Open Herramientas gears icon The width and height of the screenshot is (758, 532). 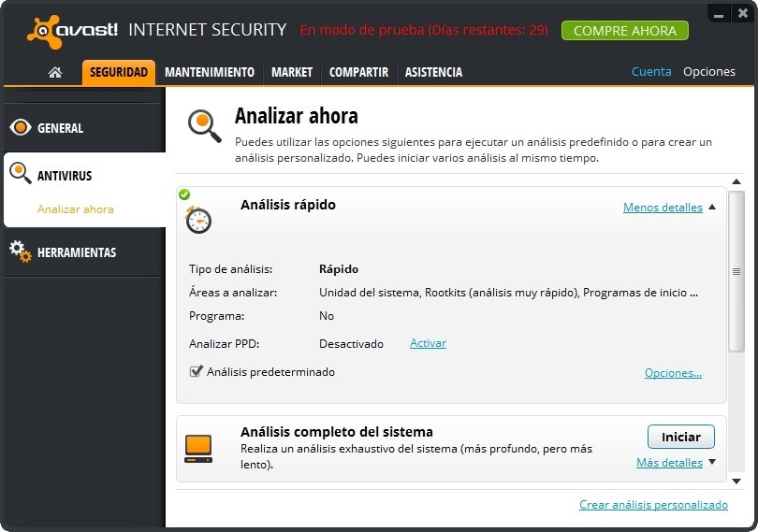(x=21, y=252)
